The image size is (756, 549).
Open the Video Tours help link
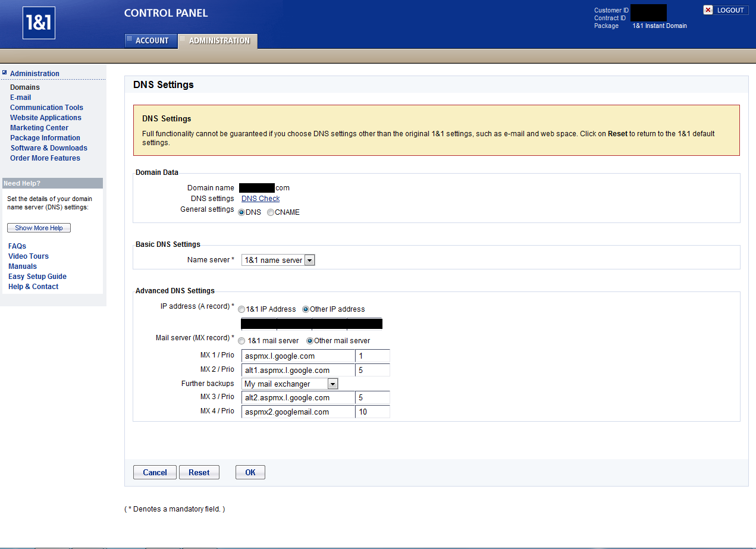coord(29,256)
